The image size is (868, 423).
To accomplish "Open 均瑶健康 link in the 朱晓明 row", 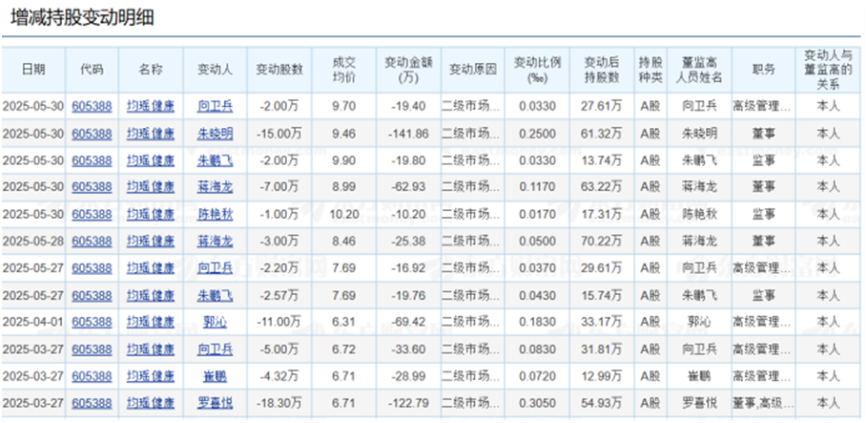I will pyautogui.click(x=151, y=134).
